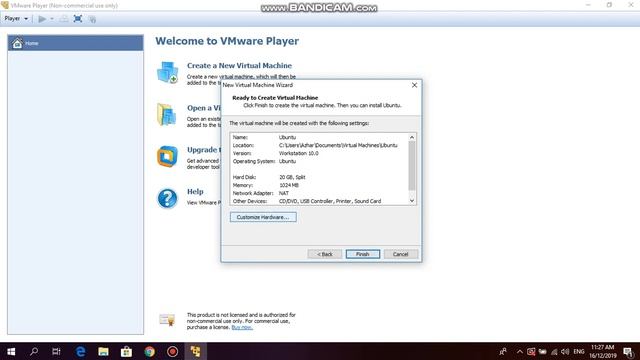The height and width of the screenshot is (360, 640).
Task: Show hidden system tray icons
Action: coord(520,351)
